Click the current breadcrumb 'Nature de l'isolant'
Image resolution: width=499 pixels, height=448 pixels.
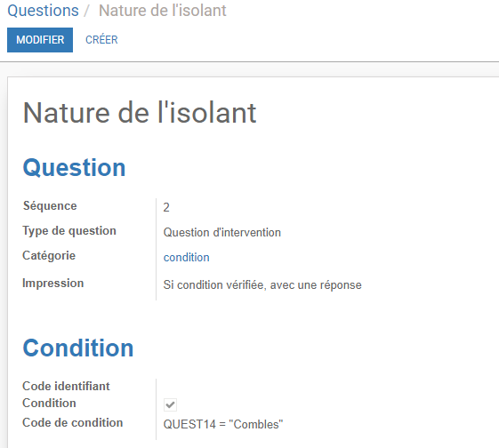pyautogui.click(x=162, y=11)
